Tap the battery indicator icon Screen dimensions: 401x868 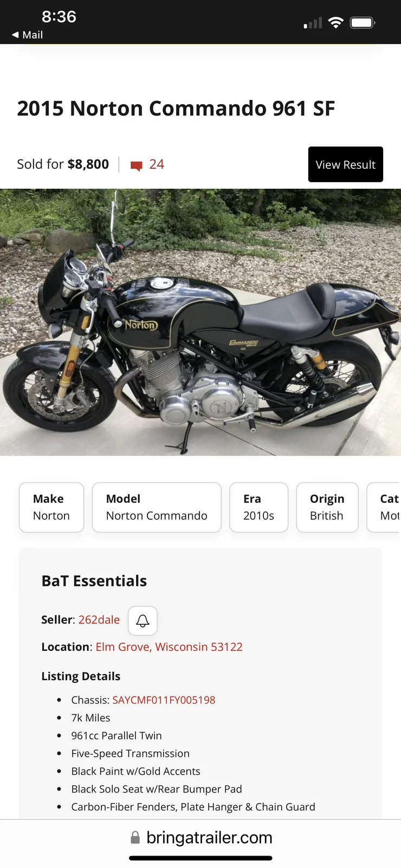pyautogui.click(x=363, y=23)
